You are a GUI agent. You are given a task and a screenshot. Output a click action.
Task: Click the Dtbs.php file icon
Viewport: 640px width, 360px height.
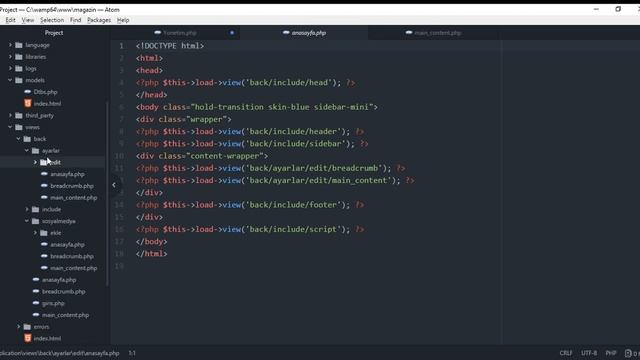click(28, 92)
